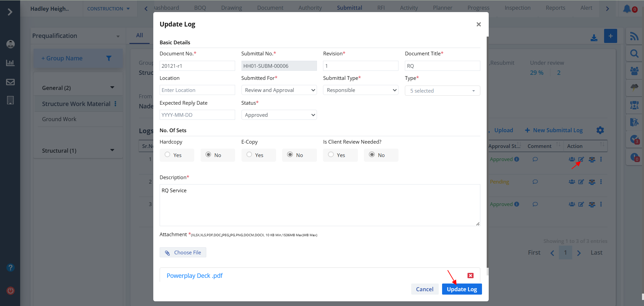This screenshot has height=306, width=644.
Task: Select Yes for Hardcopy
Action: click(167, 155)
